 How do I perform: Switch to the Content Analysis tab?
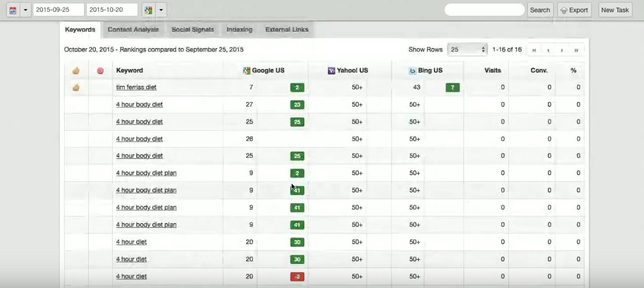pos(133,30)
